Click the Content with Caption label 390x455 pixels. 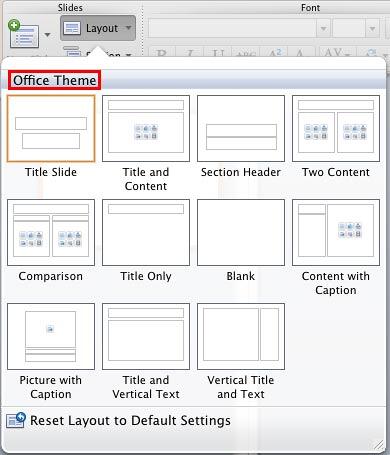coord(336,283)
